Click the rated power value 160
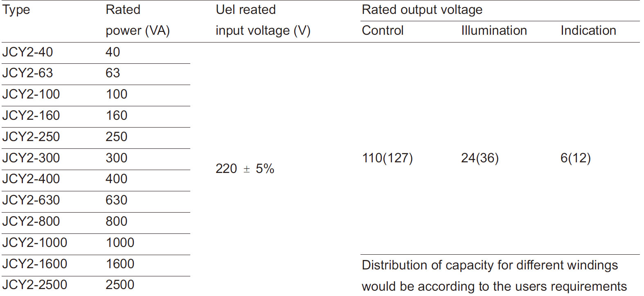Image resolution: width=644 pixels, height=296 pixels. point(117,116)
